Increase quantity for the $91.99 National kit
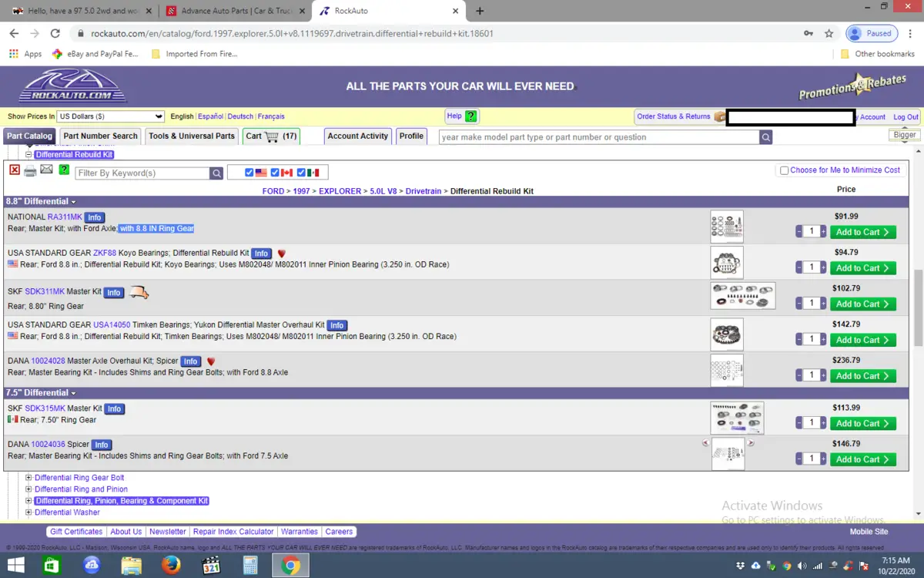Screen dimensions: 924x578 pos(823,232)
